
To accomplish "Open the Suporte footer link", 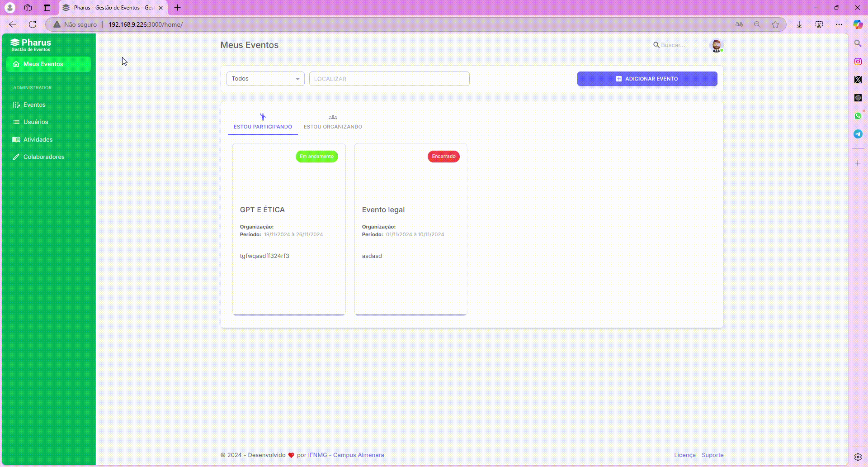I will pos(712,455).
